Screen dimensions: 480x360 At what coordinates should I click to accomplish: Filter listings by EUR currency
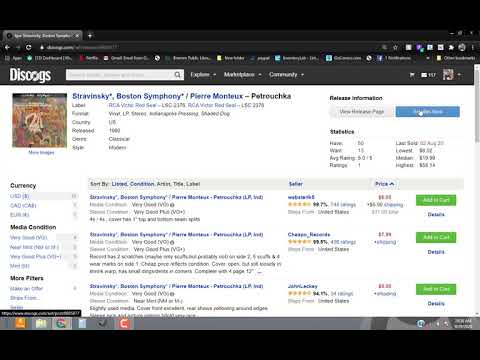20,215
